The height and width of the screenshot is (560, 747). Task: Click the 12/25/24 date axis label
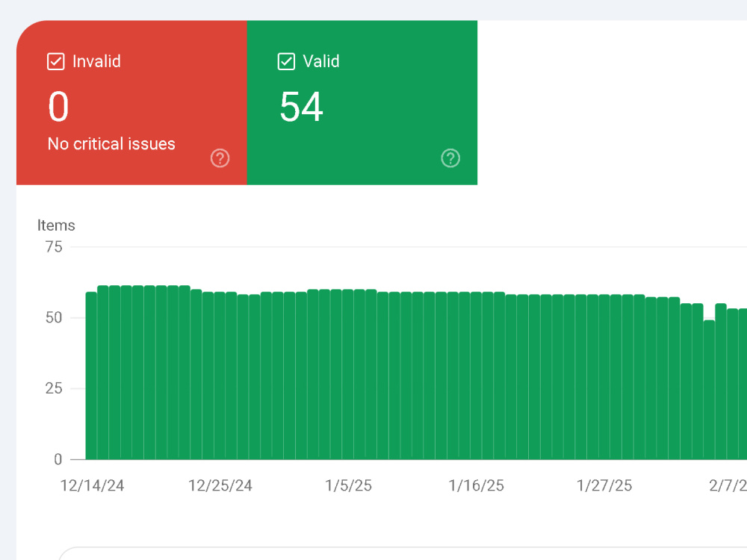220,486
